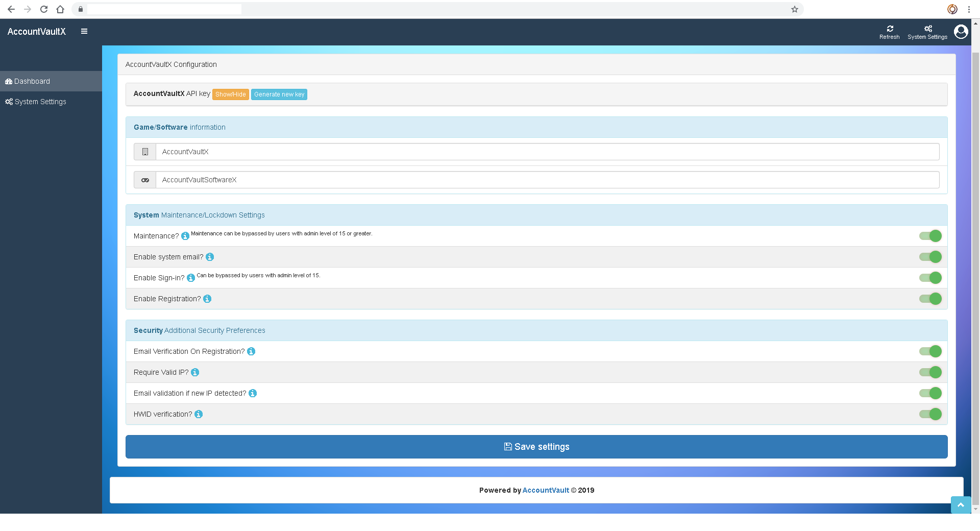Toggle the Require Valid IP switch
Viewport: 980px width, 531px height.
930,372
